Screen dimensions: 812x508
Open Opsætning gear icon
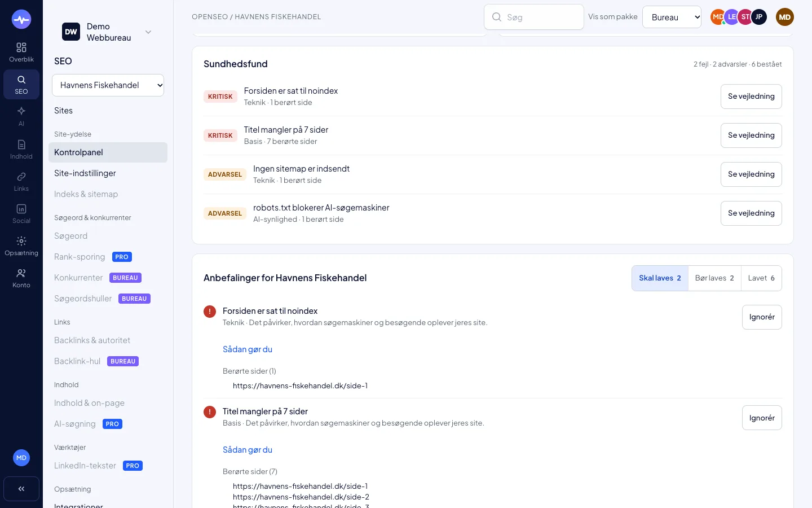21,241
